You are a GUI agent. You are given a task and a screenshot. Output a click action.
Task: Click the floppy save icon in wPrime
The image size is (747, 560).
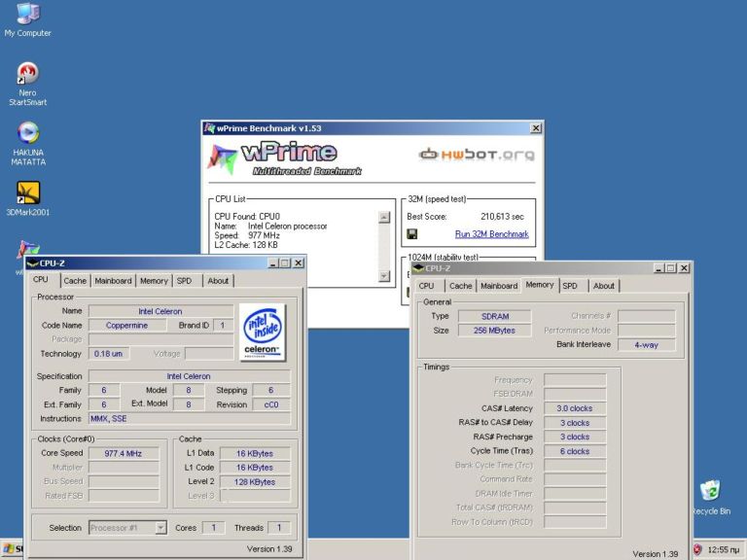412,233
